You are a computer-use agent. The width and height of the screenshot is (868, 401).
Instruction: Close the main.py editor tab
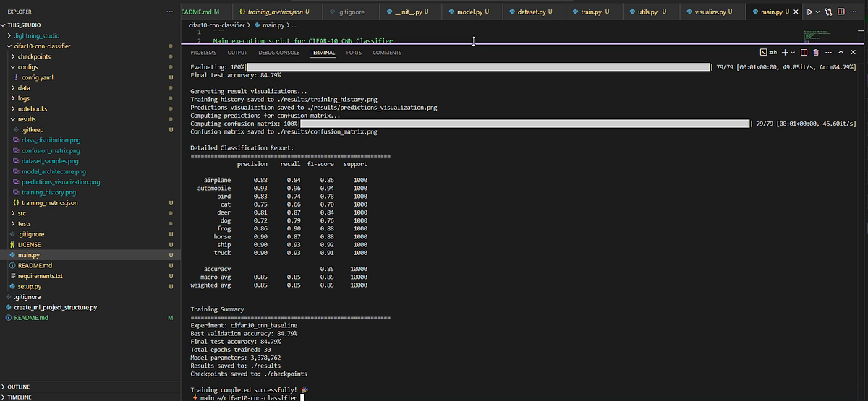[797, 12]
